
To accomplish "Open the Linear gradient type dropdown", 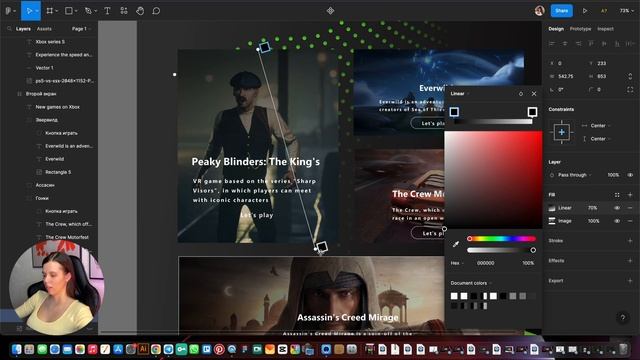I will coord(460,93).
